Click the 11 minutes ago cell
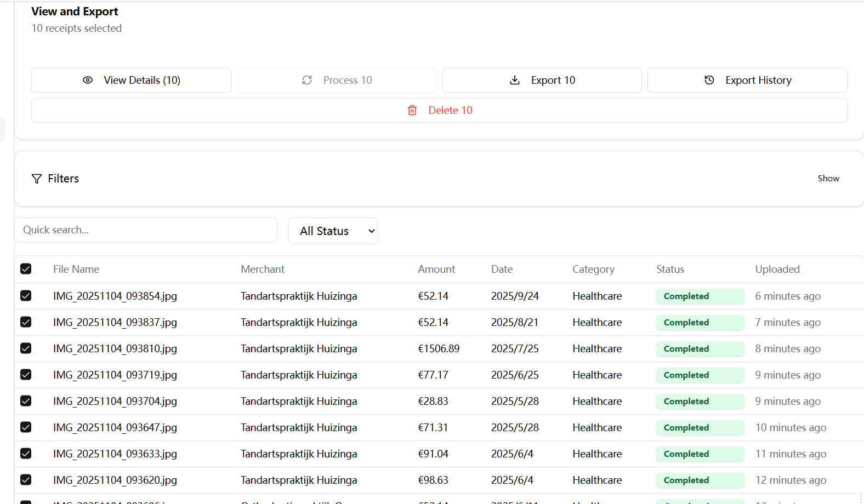 [791, 454]
